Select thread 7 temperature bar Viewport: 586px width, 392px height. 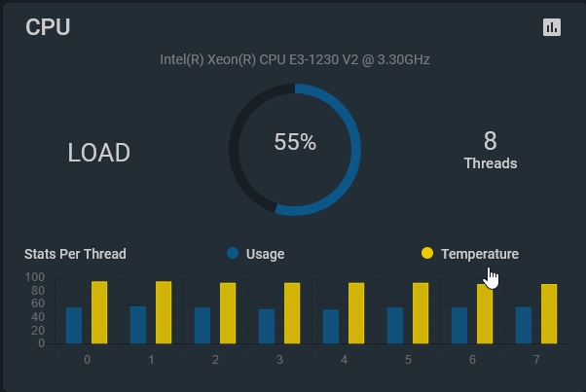tap(549, 314)
